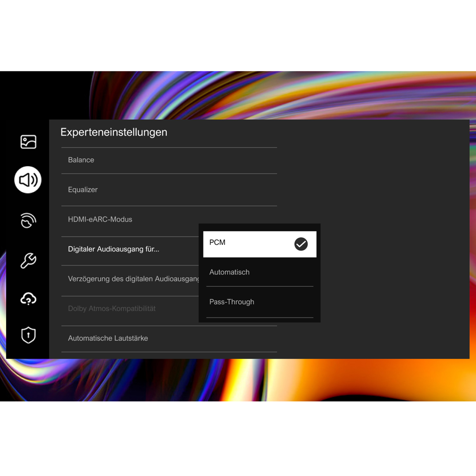Open the cloud Support icon
The height and width of the screenshot is (476, 476).
28,299
